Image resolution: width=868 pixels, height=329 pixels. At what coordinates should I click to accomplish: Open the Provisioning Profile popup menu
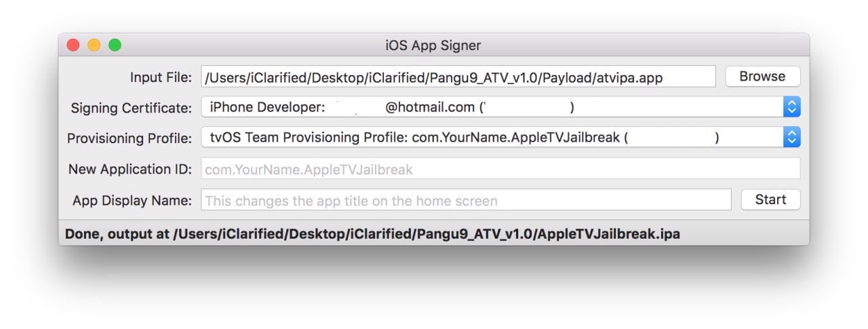[492, 138]
